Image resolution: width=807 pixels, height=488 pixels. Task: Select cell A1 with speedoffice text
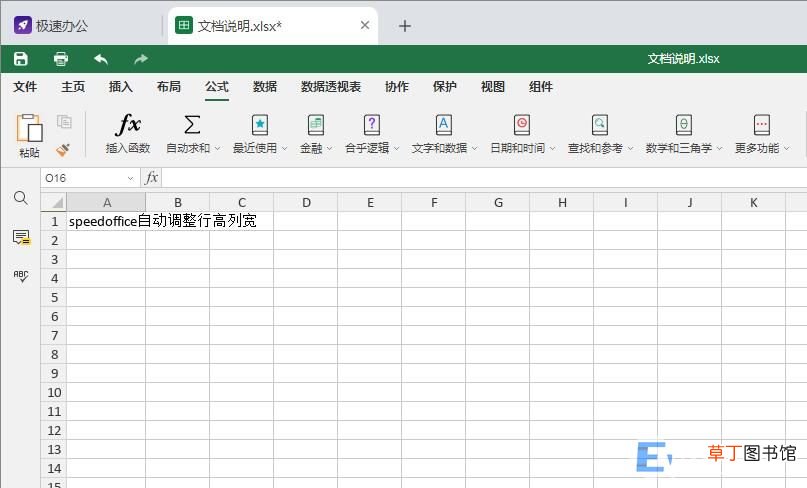tap(106, 221)
